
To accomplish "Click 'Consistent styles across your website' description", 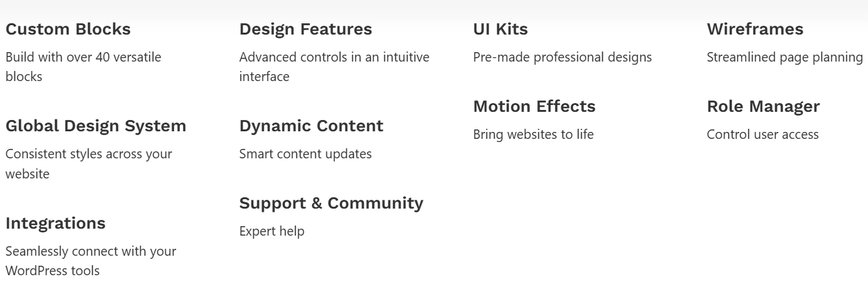I will [x=89, y=163].
